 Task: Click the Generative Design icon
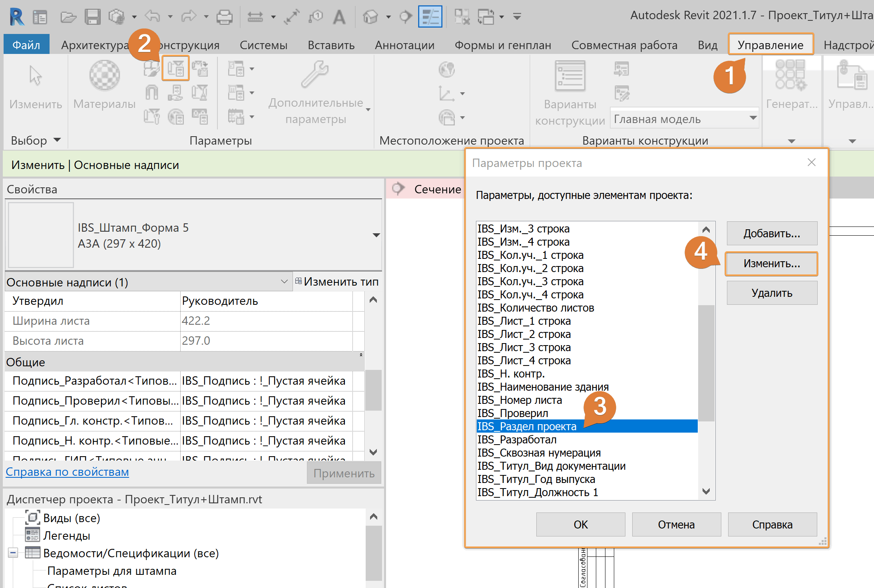(791, 75)
